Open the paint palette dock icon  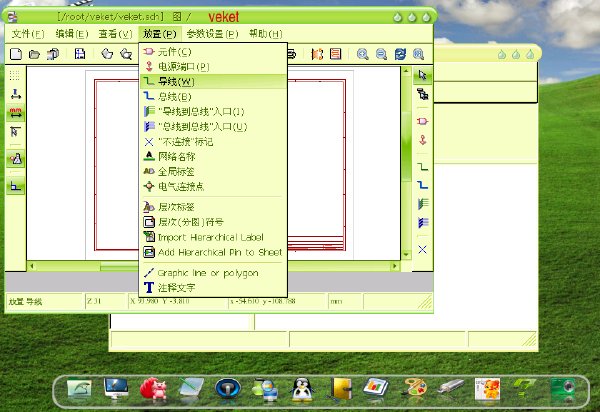coord(415,388)
